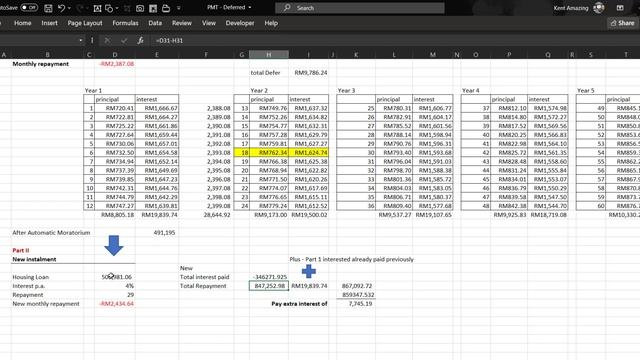The height and width of the screenshot is (360, 640).
Task: Open Customize Quick Access Toolbar dropdown
Action: click(x=179, y=8)
